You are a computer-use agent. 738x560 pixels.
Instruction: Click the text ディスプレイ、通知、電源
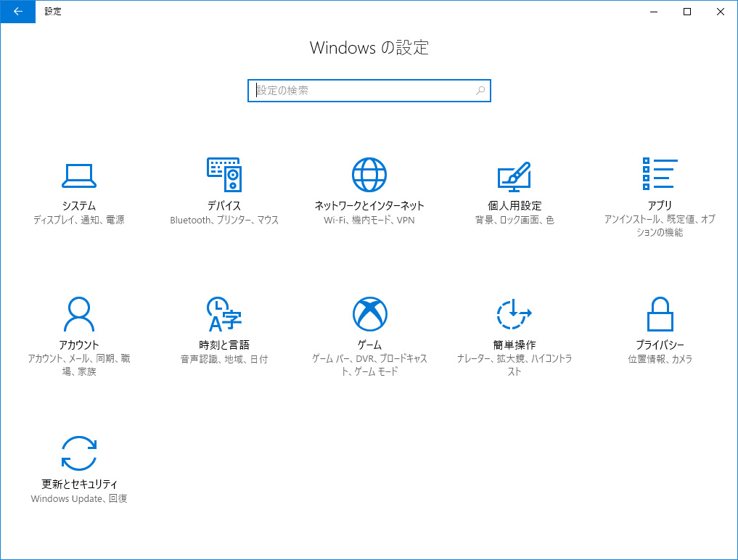pos(79,220)
